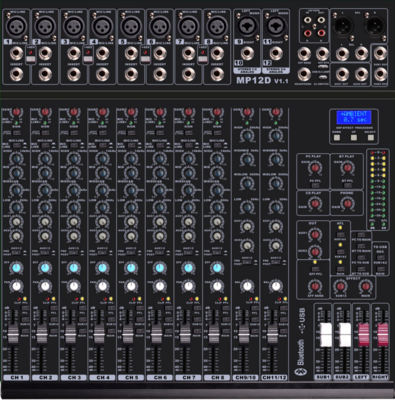Click the channel 5 AUX1 send knob
The height and width of the screenshot is (400, 395).
[x=131, y=221]
